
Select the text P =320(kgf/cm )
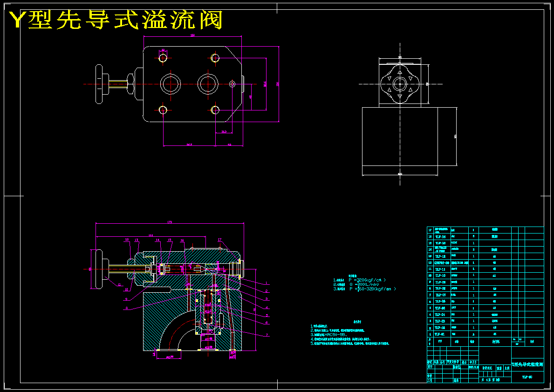pos(367,280)
